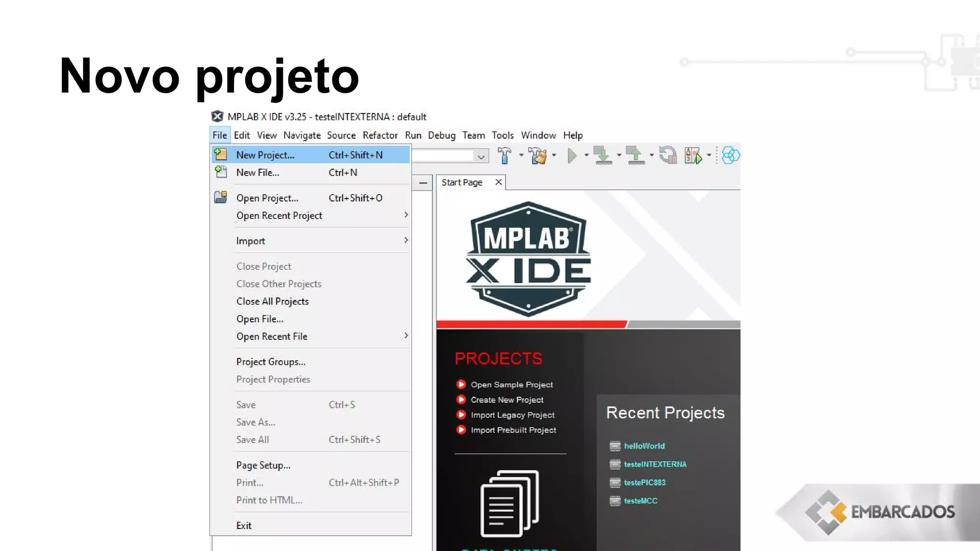This screenshot has height=551, width=980.
Task: Open the File menu
Action: (x=220, y=135)
